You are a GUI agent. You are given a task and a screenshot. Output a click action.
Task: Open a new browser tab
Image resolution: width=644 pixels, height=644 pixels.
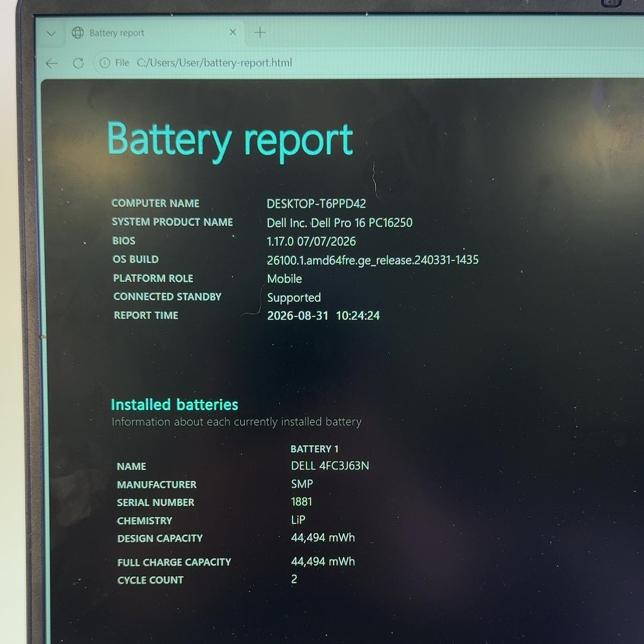coord(260,33)
